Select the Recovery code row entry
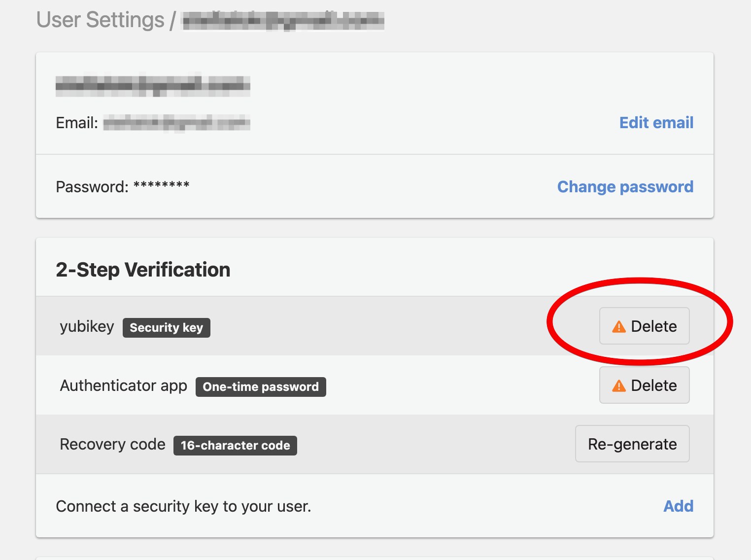This screenshot has height=560, width=751. pyautogui.click(x=112, y=444)
